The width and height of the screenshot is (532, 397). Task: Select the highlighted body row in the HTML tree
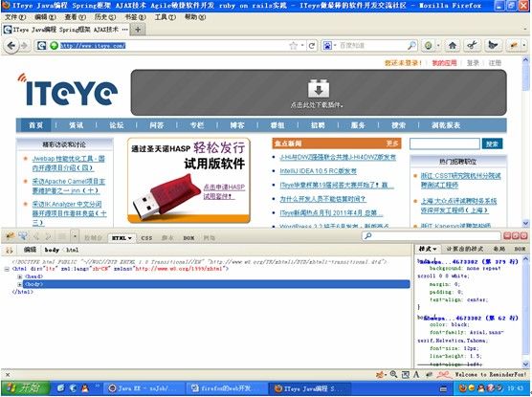[x=216, y=284]
